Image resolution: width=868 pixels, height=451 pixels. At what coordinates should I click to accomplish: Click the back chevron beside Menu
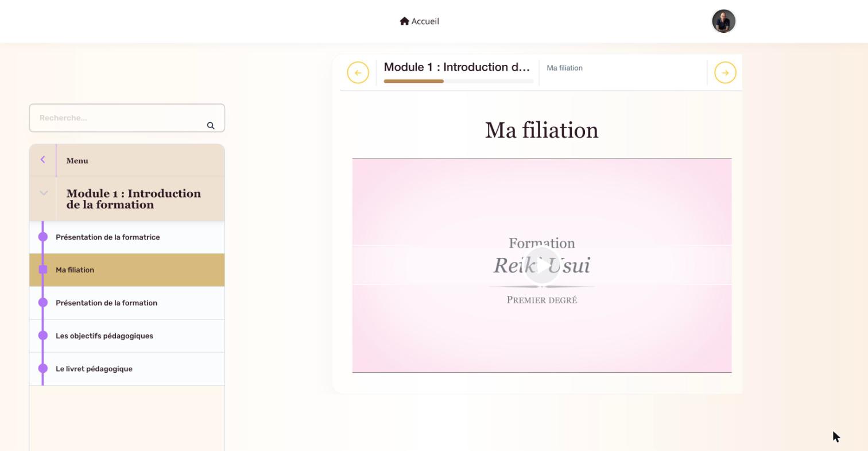[x=42, y=160]
